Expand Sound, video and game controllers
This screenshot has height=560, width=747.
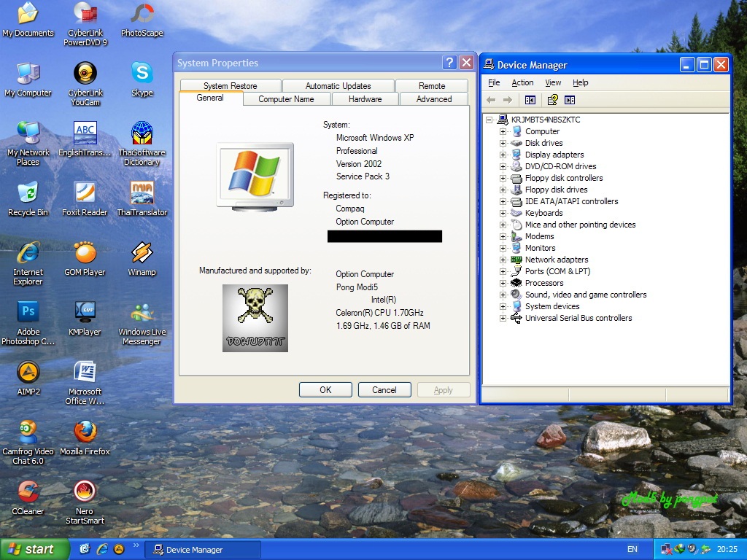(503, 295)
